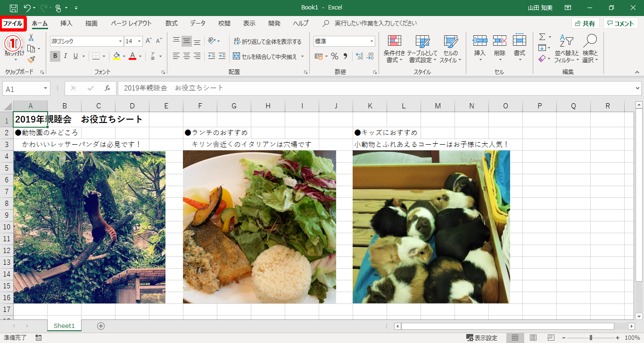The image size is (644, 343).
Task: Select the Sheet1 sheet tab
Action: point(64,326)
